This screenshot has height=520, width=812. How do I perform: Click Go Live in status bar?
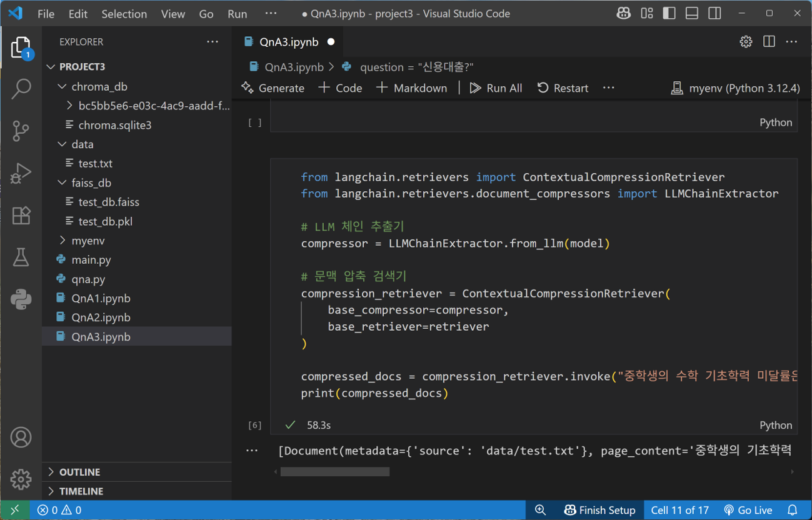(x=748, y=510)
